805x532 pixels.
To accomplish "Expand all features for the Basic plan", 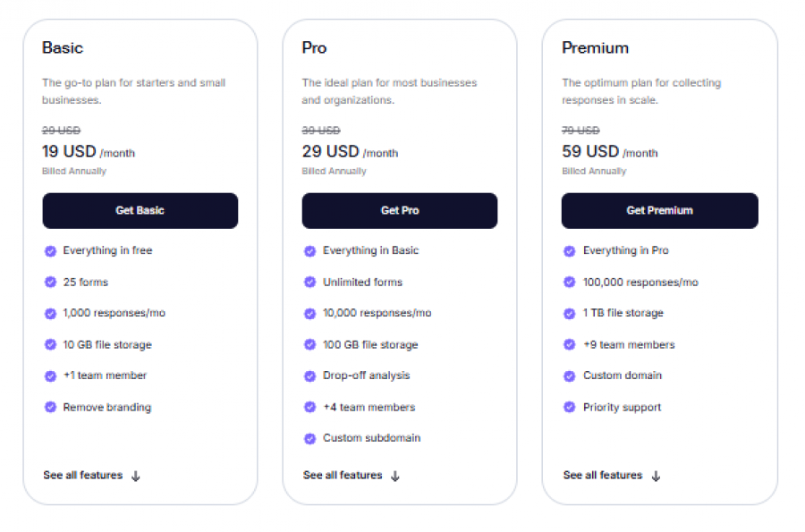I will pos(82,475).
